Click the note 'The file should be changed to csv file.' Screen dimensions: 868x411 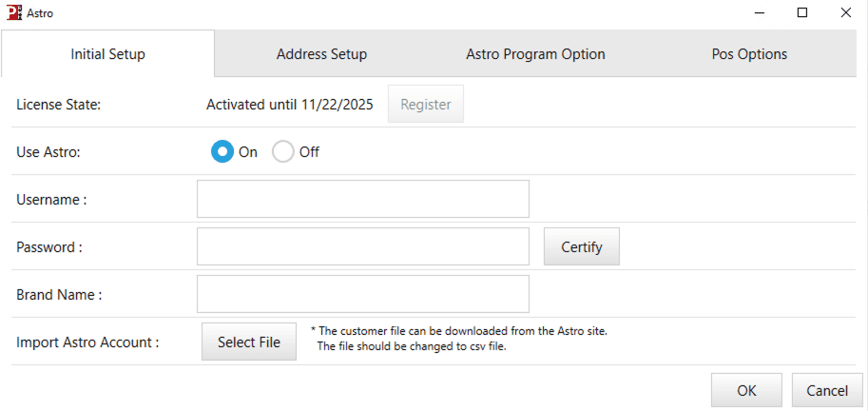tap(412, 348)
